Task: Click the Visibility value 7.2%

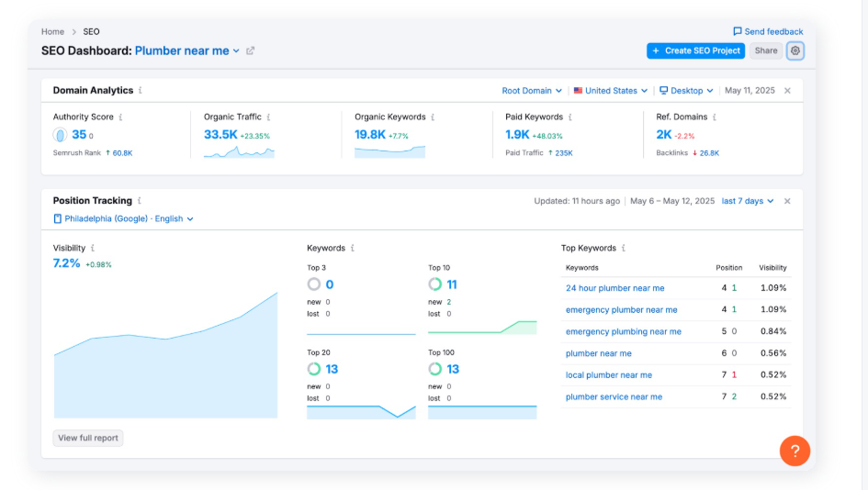Action: [66, 263]
